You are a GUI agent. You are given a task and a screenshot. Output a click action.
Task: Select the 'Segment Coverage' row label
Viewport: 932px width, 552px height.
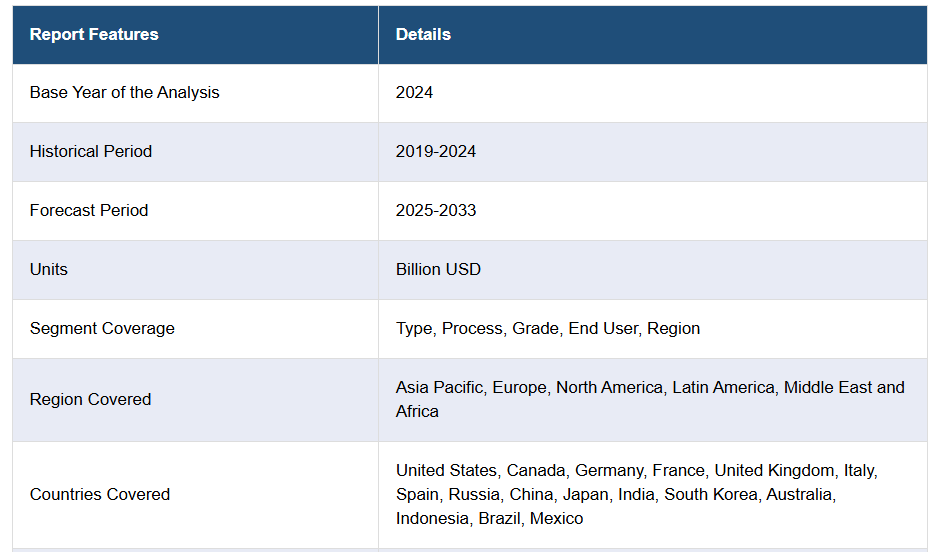point(102,328)
